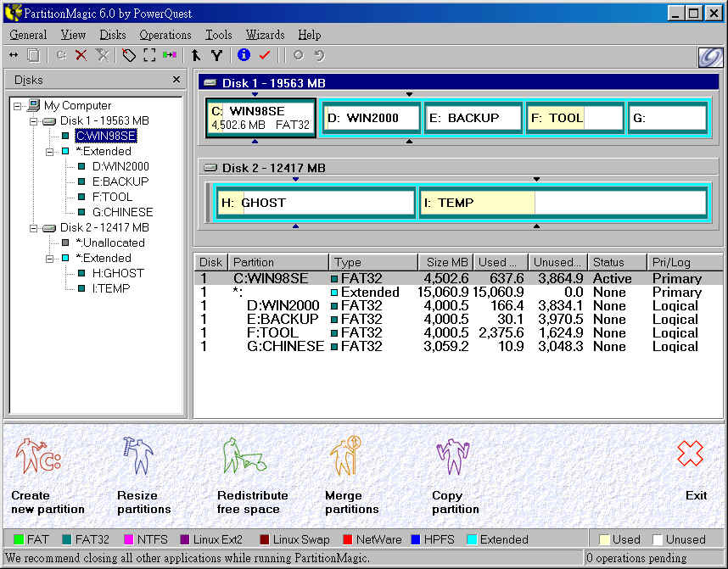Viewport: 728px width, 569px height.
Task: Open the Operations menu
Action: [165, 35]
